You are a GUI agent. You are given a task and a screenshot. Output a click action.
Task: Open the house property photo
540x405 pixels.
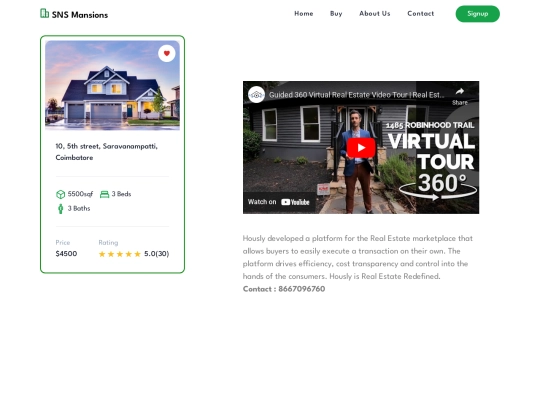[112, 85]
